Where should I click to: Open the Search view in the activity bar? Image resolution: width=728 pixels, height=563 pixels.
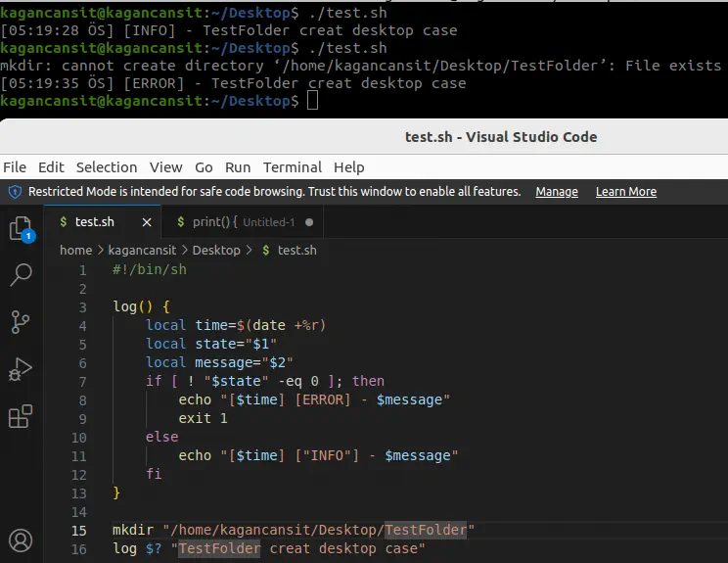tap(20, 275)
